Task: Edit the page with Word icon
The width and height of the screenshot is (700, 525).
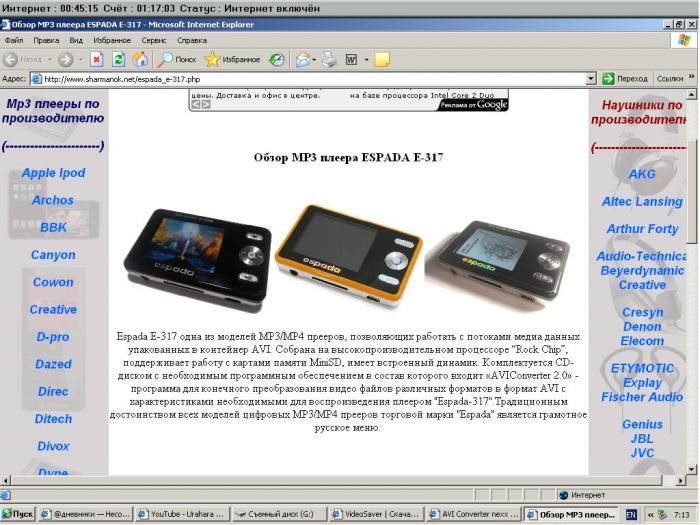Action: click(352, 59)
